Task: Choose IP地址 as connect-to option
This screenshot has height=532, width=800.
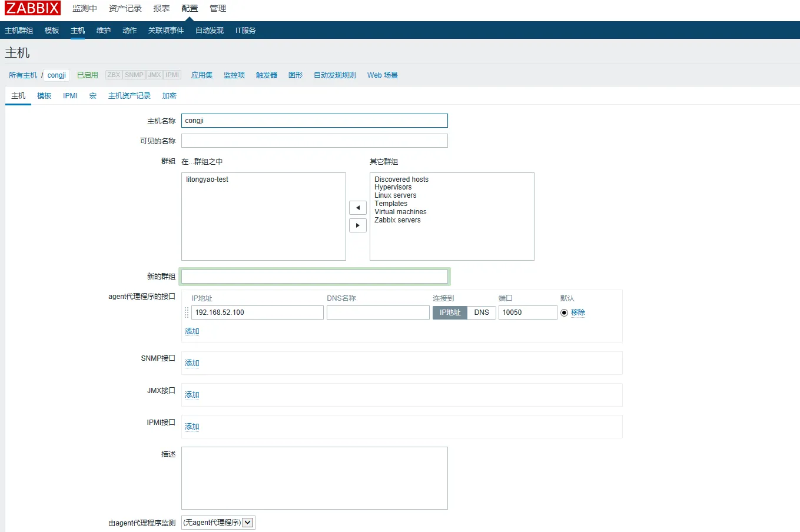Action: [x=450, y=312]
